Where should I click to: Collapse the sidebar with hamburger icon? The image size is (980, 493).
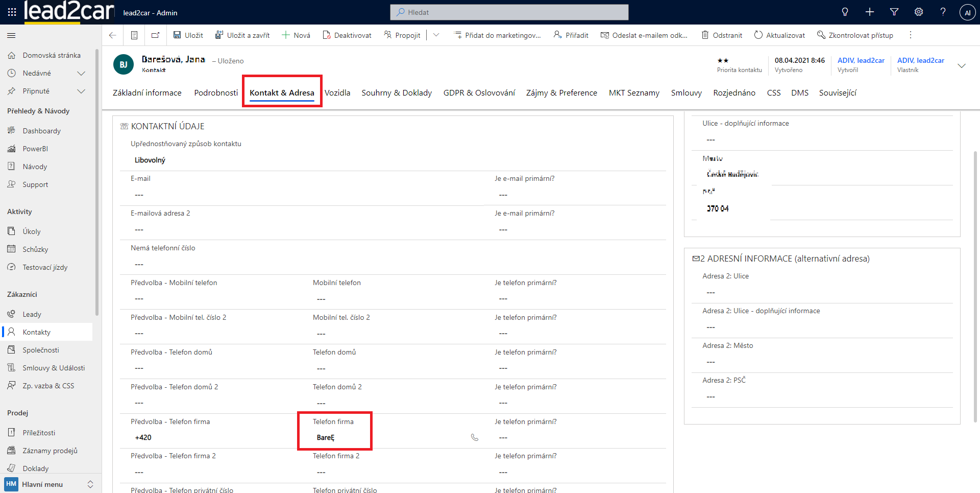(11, 35)
